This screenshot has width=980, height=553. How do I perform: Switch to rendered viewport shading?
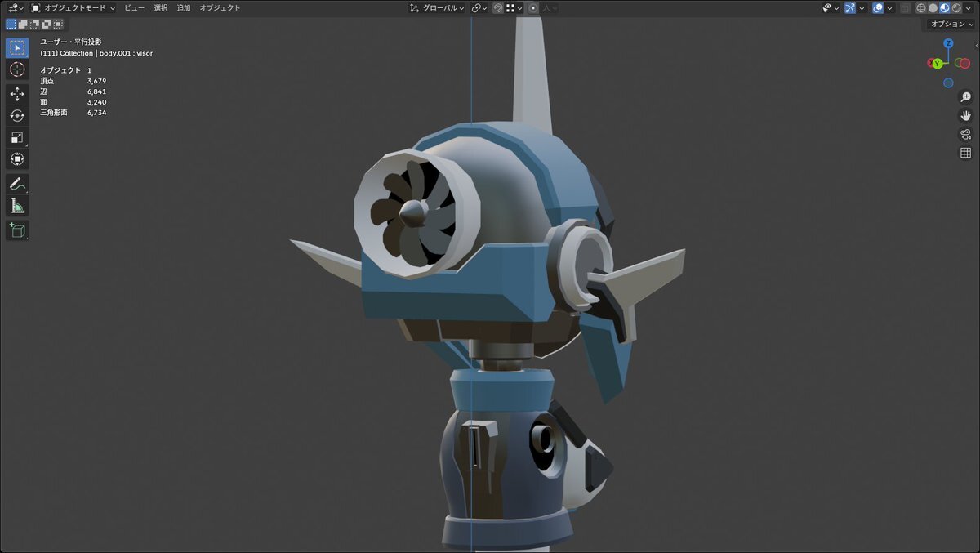point(956,8)
